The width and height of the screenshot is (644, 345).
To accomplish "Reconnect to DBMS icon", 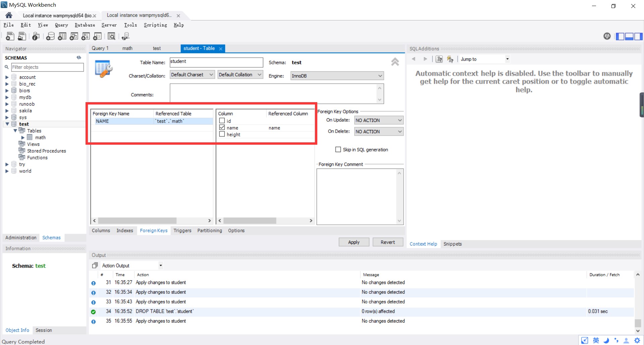I will (125, 36).
